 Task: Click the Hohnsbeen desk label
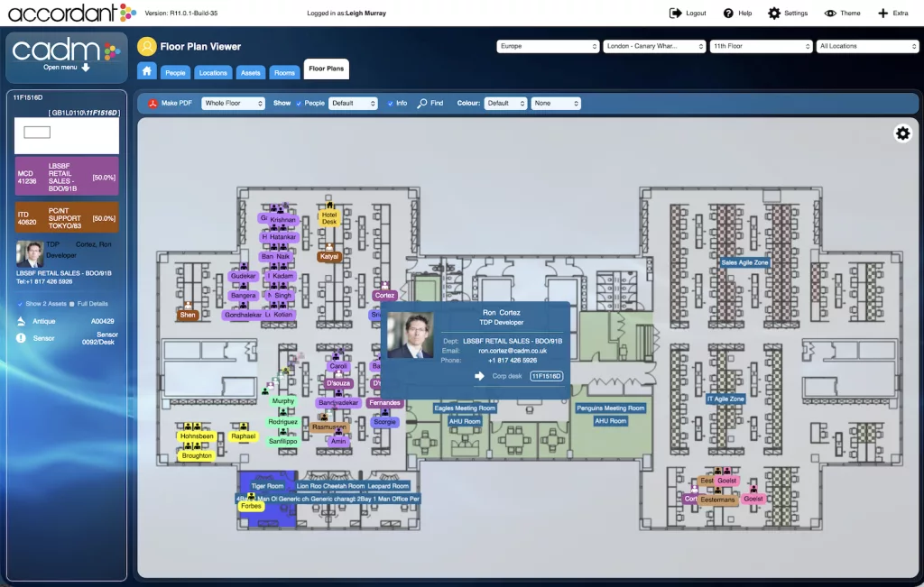pyautogui.click(x=197, y=436)
